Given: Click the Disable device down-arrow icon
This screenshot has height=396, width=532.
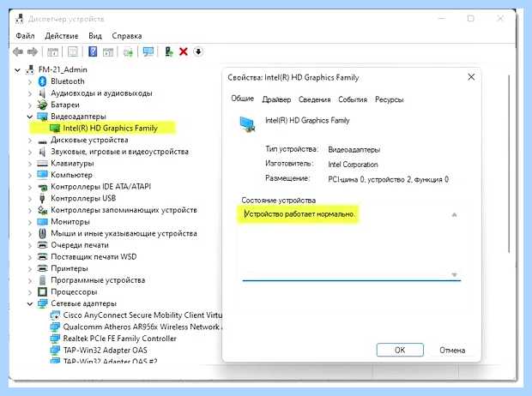Looking at the screenshot, I should coord(198,52).
